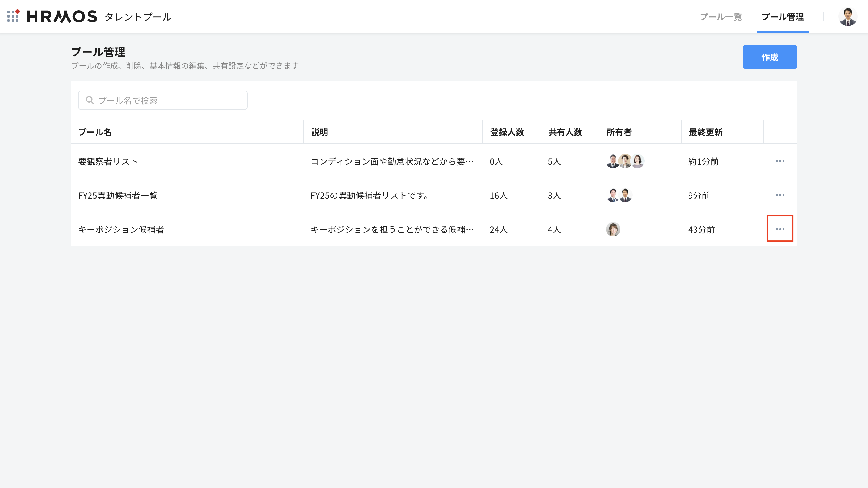
Task: Click the owner avatar of キーポジション候補者
Action: 613,229
